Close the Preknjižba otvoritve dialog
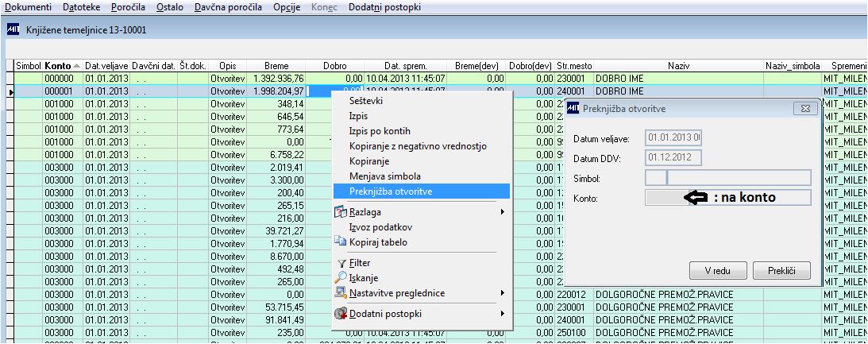Screen dimensions: 868x344 coord(804,109)
